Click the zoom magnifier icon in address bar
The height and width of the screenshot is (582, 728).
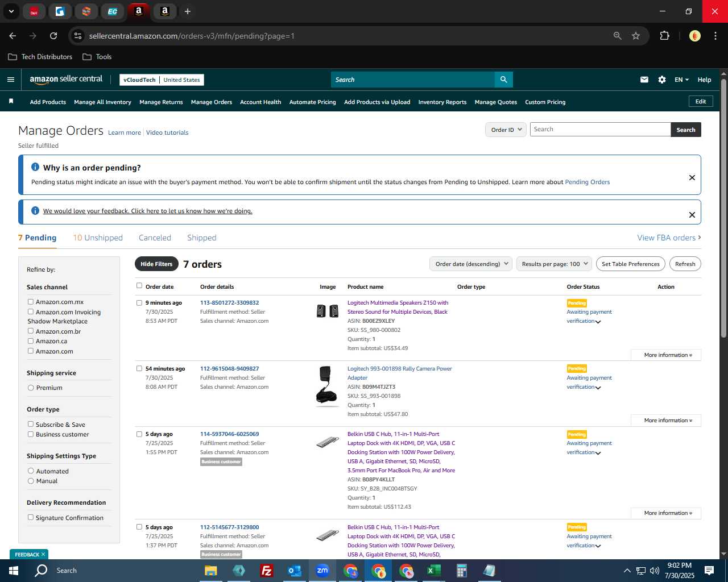[618, 36]
